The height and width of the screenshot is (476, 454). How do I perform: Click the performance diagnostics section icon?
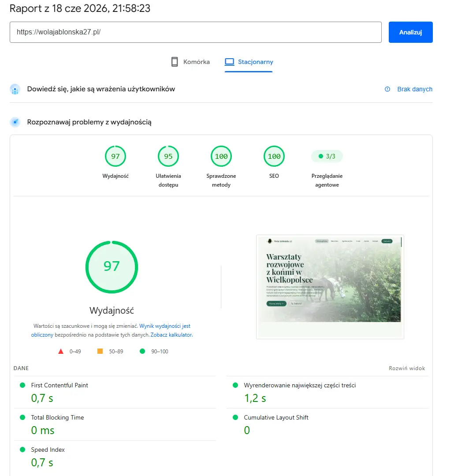tap(15, 122)
